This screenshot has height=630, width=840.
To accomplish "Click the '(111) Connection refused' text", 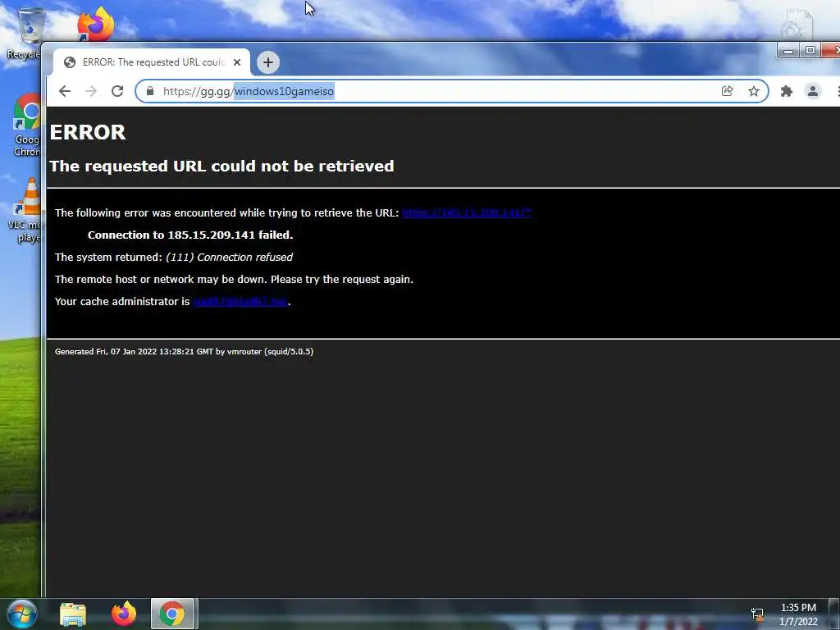I will pyautogui.click(x=230, y=257).
